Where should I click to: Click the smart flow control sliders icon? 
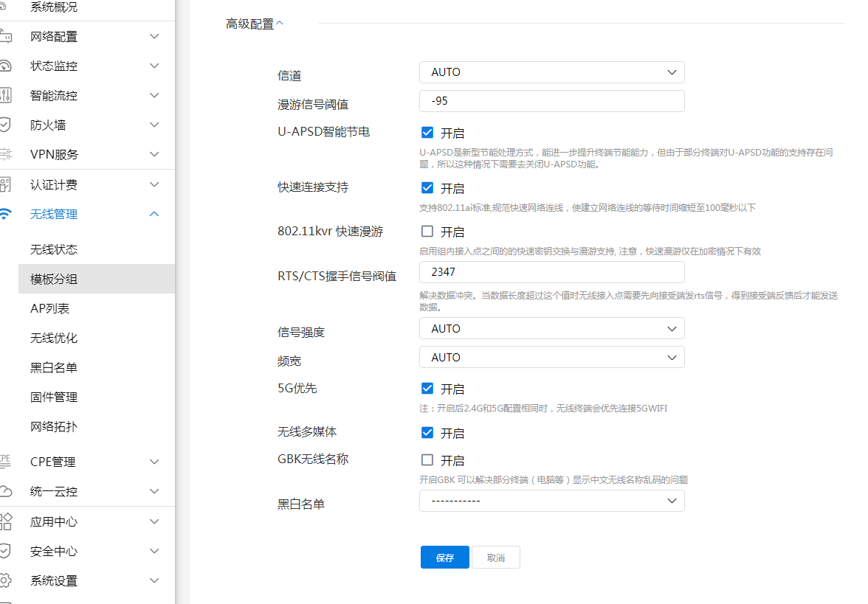coord(4,95)
